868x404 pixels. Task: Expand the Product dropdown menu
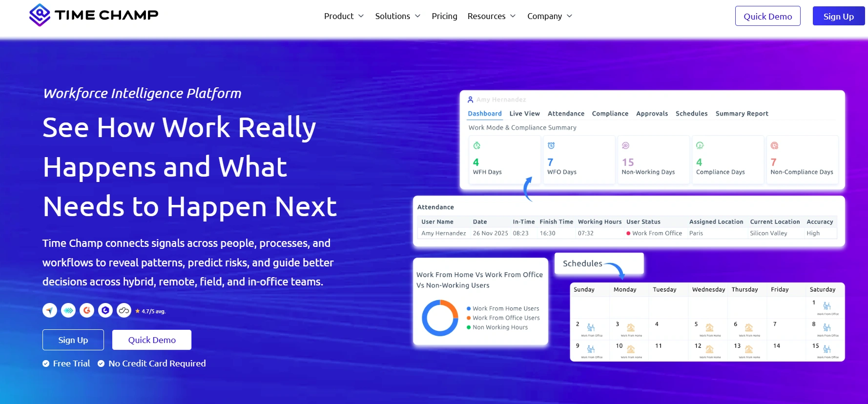coord(344,16)
